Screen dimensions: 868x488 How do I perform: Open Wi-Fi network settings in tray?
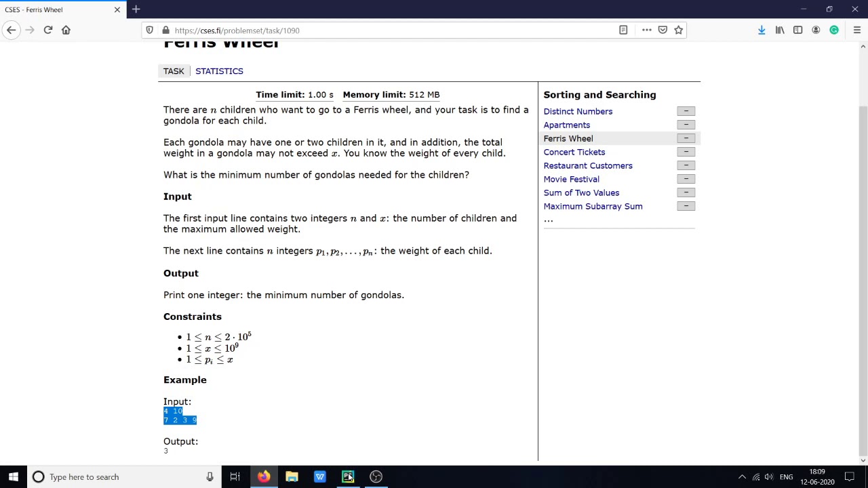click(x=756, y=477)
